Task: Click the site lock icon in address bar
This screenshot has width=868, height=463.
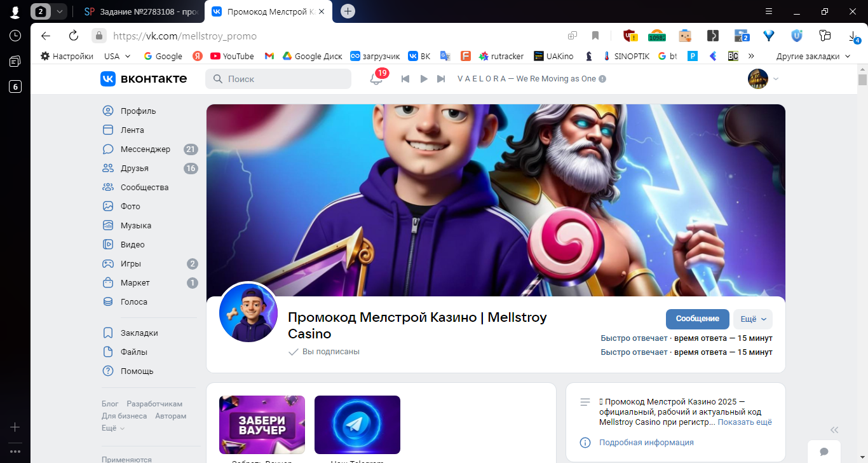Action: [x=98, y=36]
